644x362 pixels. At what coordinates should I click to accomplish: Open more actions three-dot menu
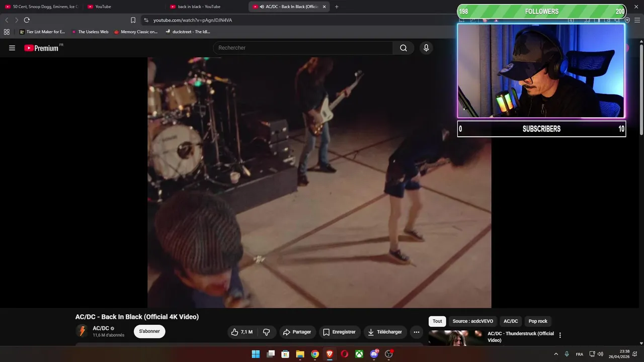point(416,332)
